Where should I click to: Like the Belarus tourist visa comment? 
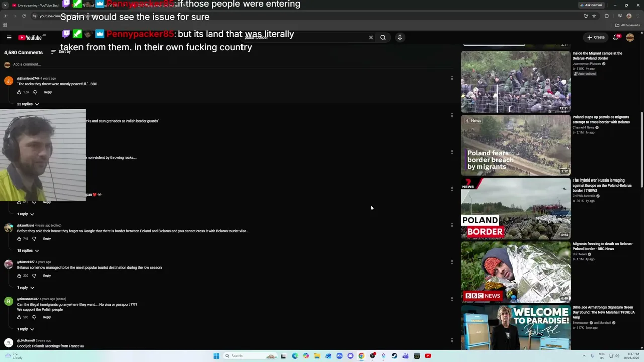pyautogui.click(x=19, y=239)
